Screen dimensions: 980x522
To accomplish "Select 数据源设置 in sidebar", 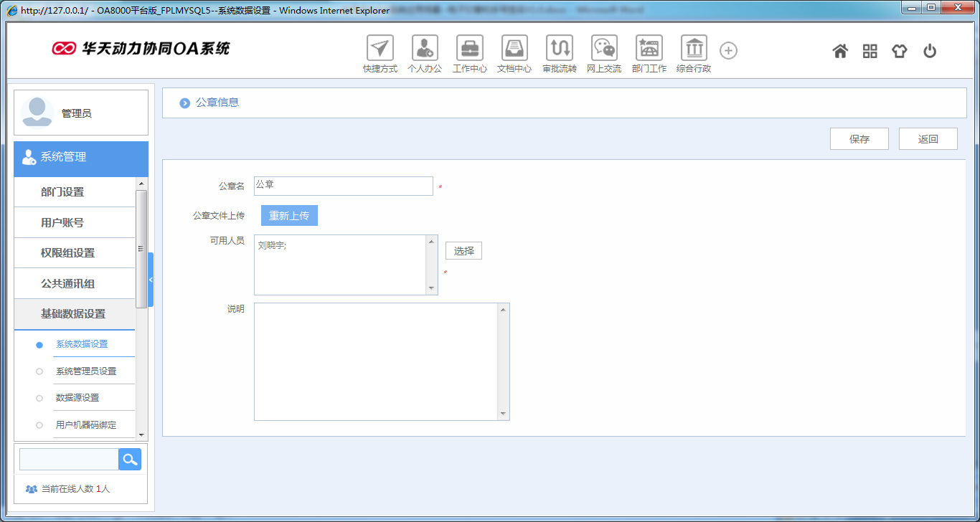I will click(x=77, y=397).
